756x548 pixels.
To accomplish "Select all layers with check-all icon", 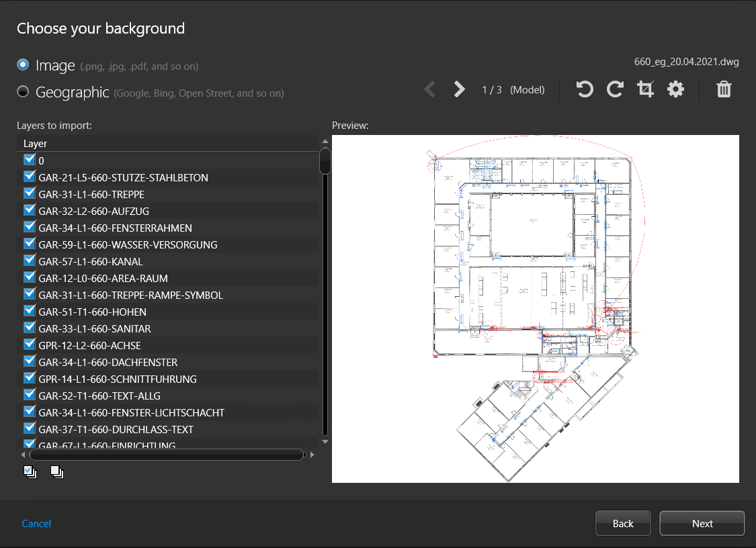I will point(30,471).
